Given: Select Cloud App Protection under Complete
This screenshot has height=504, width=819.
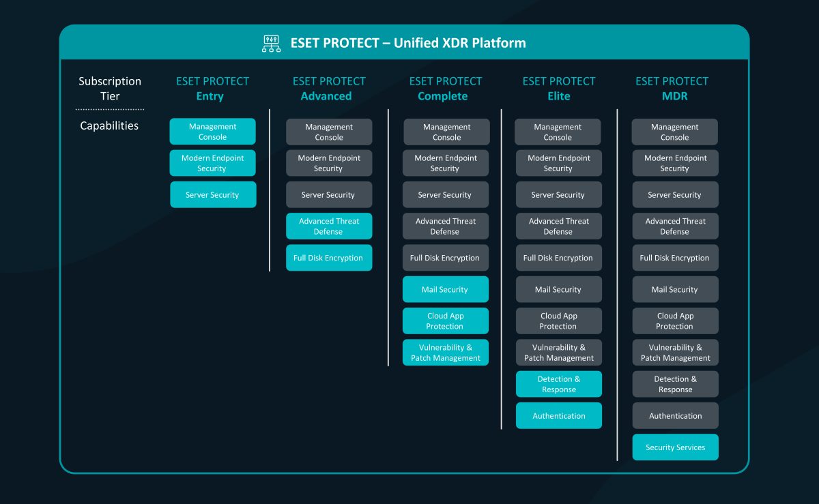Looking at the screenshot, I should point(445,321).
